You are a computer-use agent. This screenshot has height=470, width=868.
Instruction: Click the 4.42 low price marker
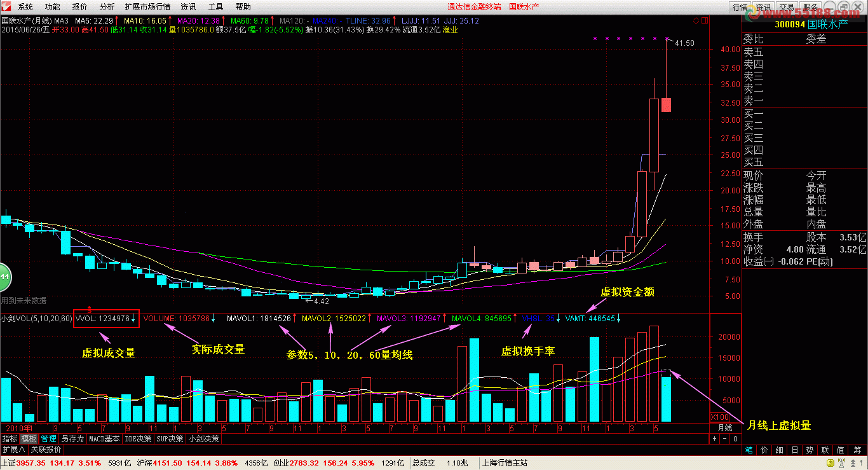[x=322, y=301]
